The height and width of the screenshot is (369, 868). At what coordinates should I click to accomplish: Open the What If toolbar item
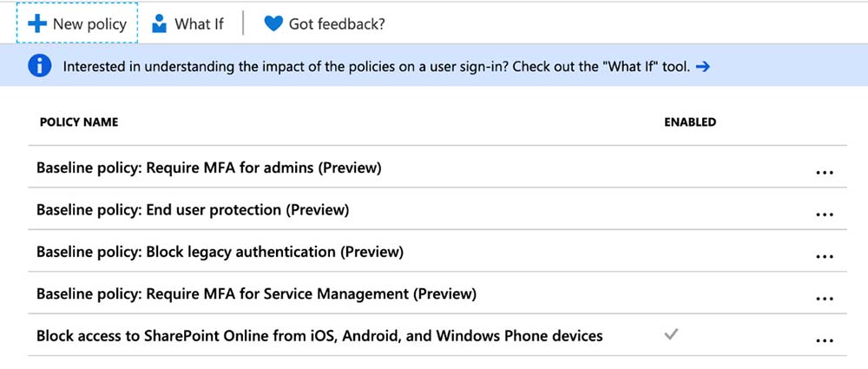tap(187, 24)
